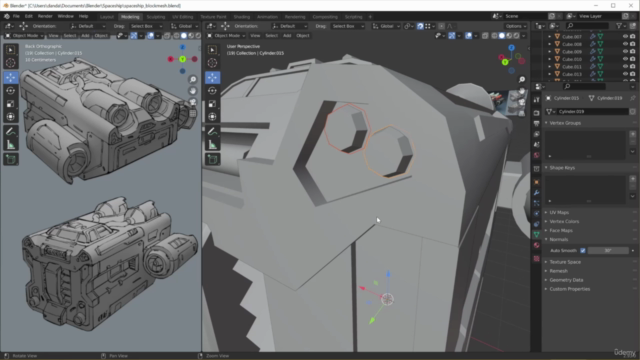
Task: Select the Measure tool in right viewport
Action: click(x=212, y=144)
